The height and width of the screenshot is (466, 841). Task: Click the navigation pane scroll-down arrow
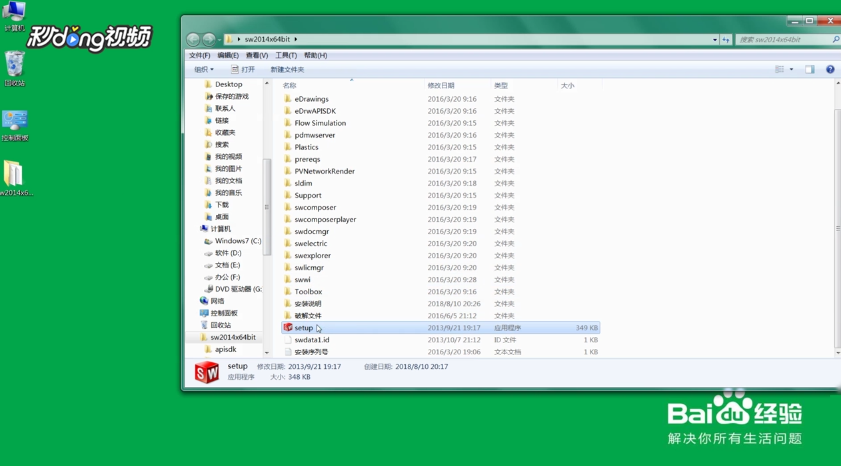point(267,353)
